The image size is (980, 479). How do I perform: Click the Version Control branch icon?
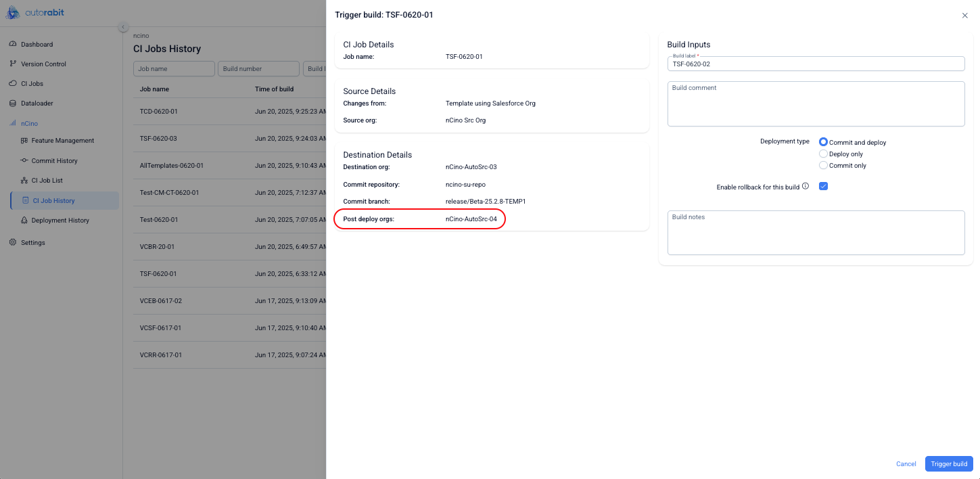coord(13,64)
